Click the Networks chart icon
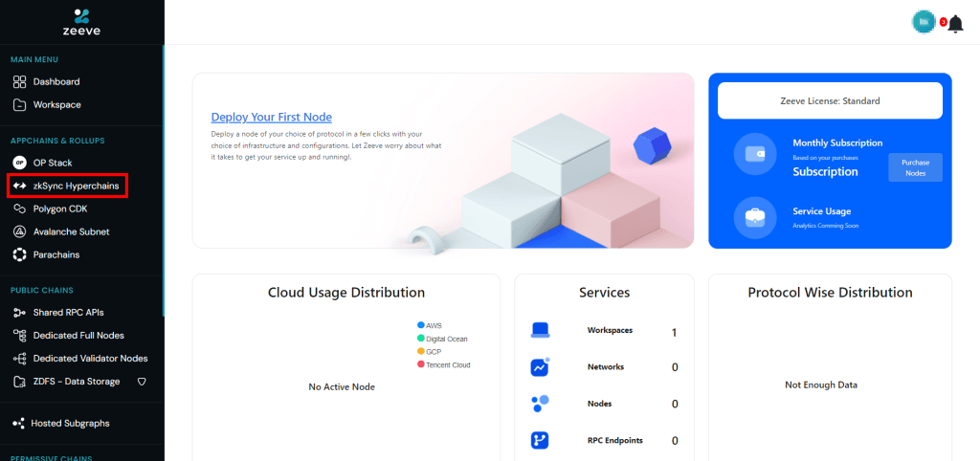Viewport: 980px width, 461px height. coord(540,367)
